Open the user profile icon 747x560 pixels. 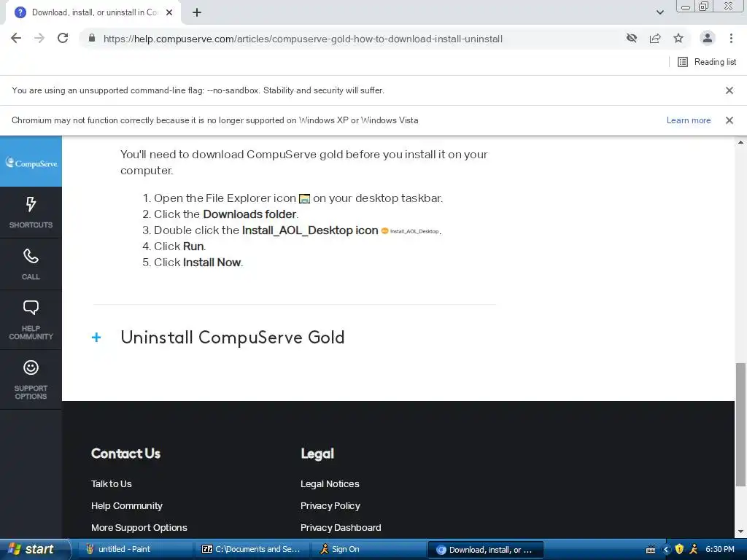click(708, 39)
